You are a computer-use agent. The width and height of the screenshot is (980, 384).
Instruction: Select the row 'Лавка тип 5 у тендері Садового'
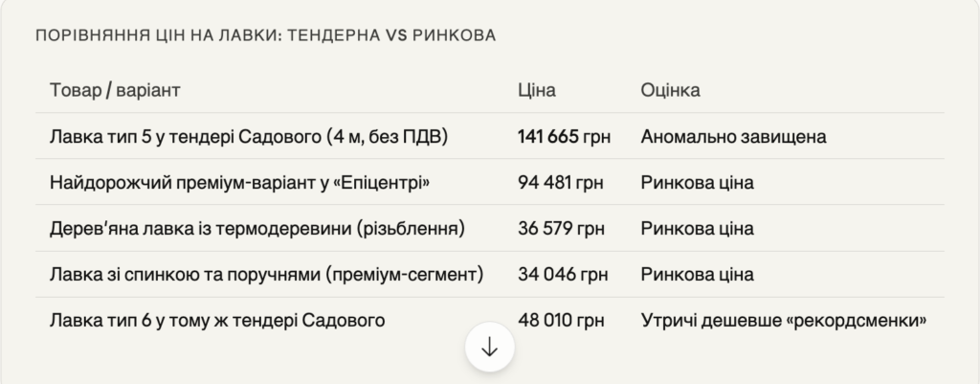(249, 137)
